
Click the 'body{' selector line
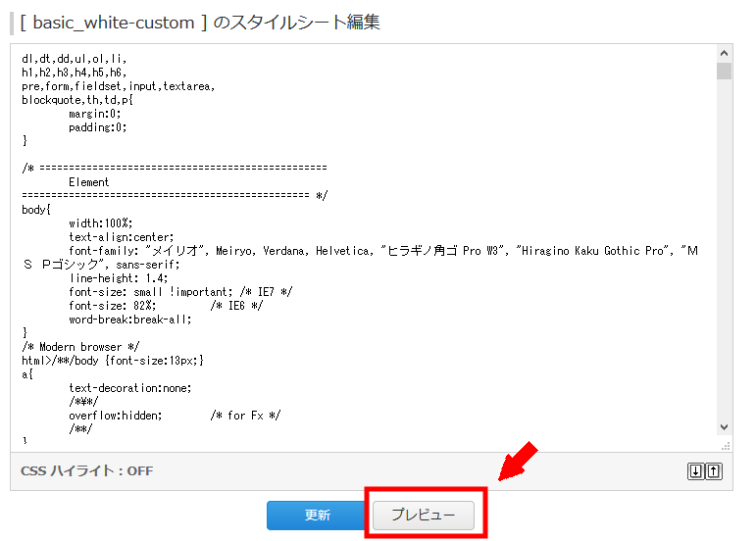click(x=36, y=210)
